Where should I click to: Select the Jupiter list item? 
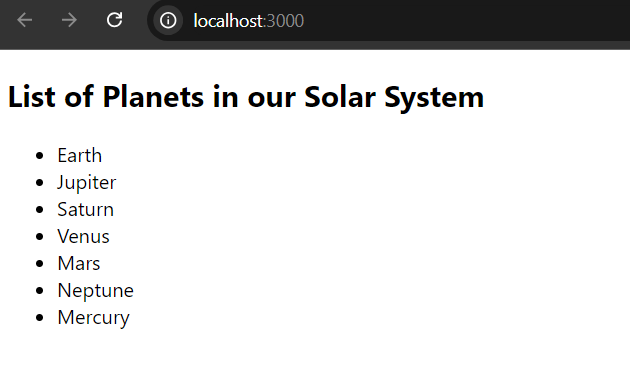86,182
